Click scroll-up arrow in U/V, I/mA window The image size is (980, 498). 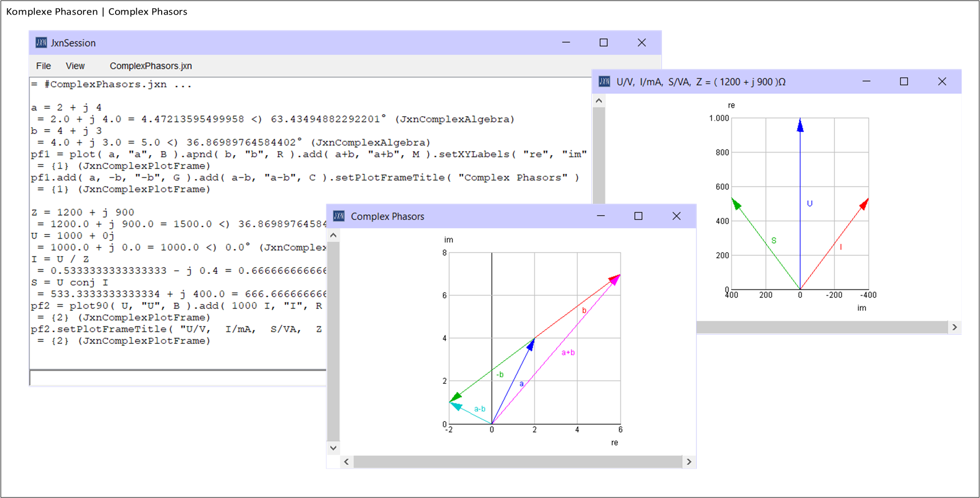[x=599, y=101]
